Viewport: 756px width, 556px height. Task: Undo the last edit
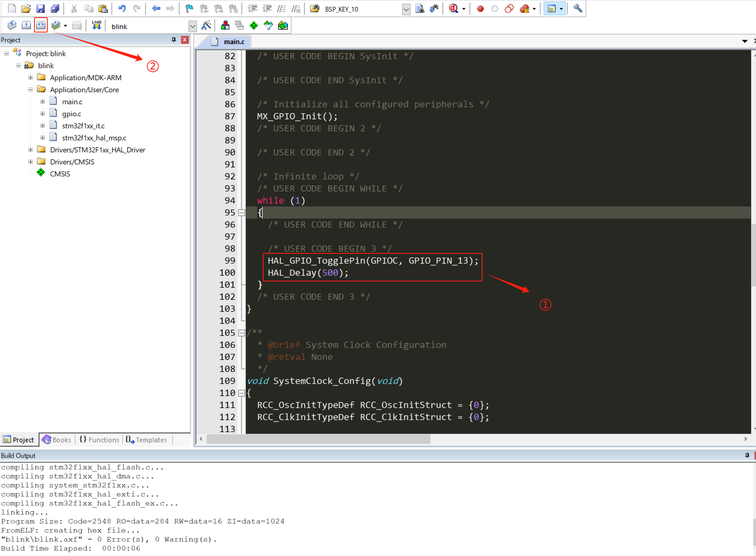tap(122, 8)
